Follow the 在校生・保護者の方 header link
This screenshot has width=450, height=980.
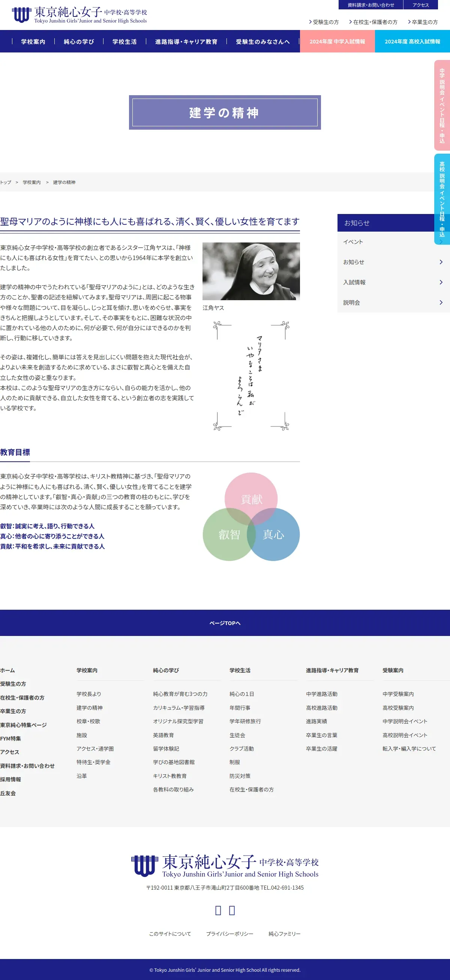point(373,22)
